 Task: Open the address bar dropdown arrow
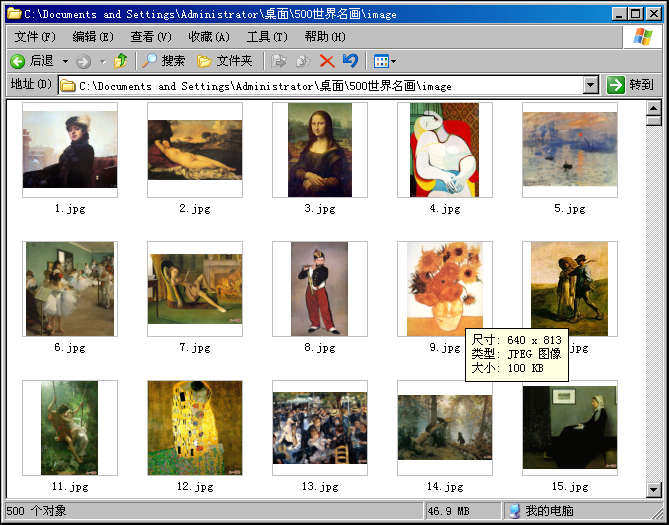[x=590, y=85]
